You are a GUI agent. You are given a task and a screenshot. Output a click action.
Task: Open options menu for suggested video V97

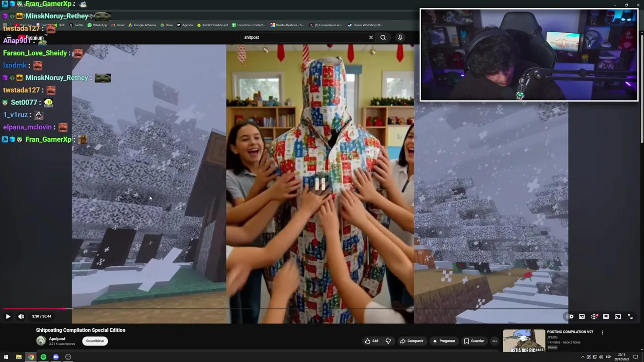point(602,332)
